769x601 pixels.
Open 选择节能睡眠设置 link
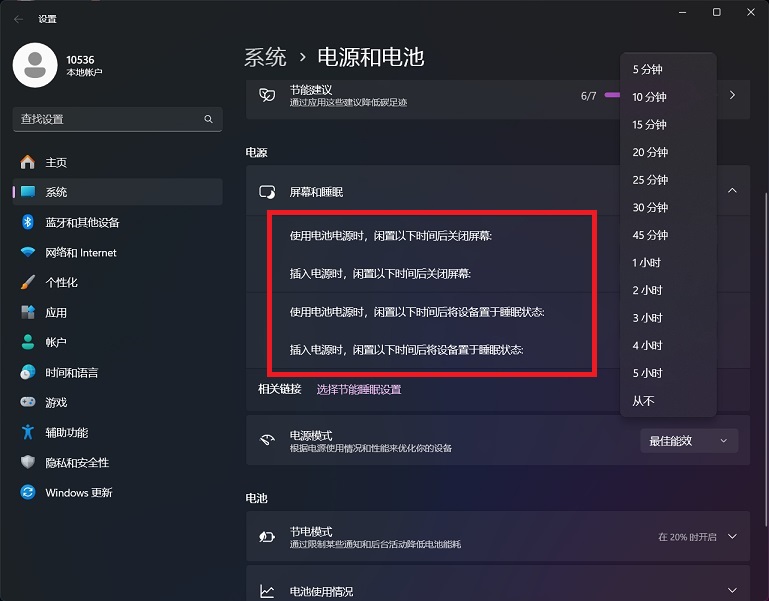click(x=359, y=390)
